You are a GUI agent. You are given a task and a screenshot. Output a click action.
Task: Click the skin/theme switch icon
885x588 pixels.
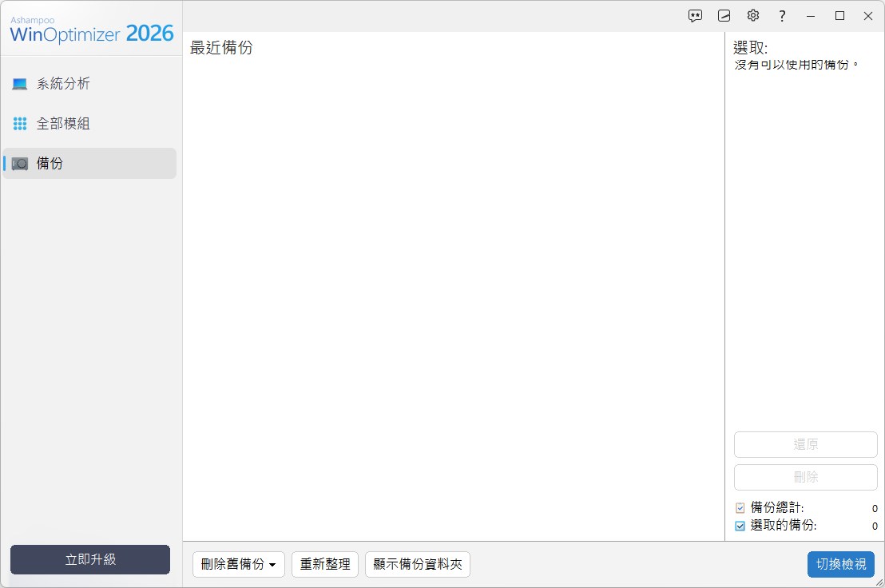click(x=724, y=16)
